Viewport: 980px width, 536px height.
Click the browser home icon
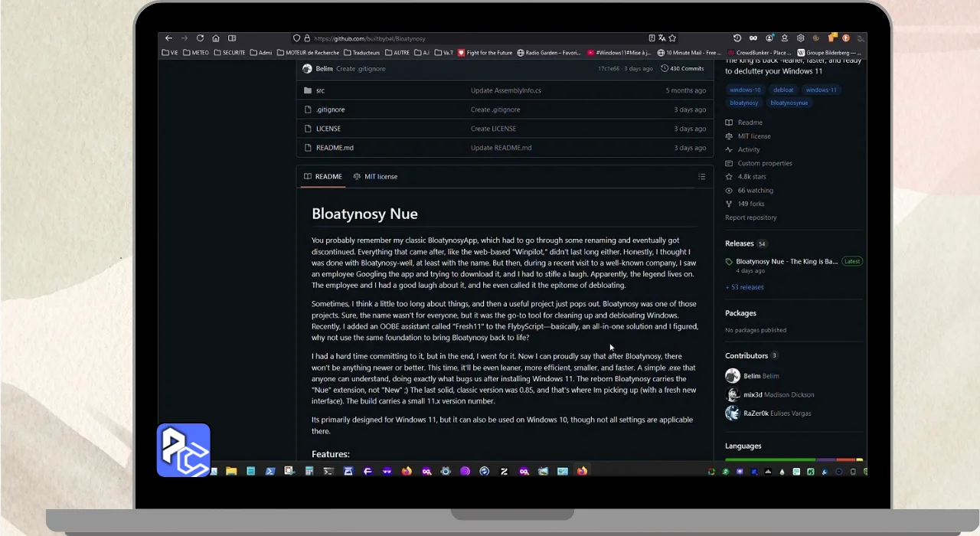tap(216, 38)
